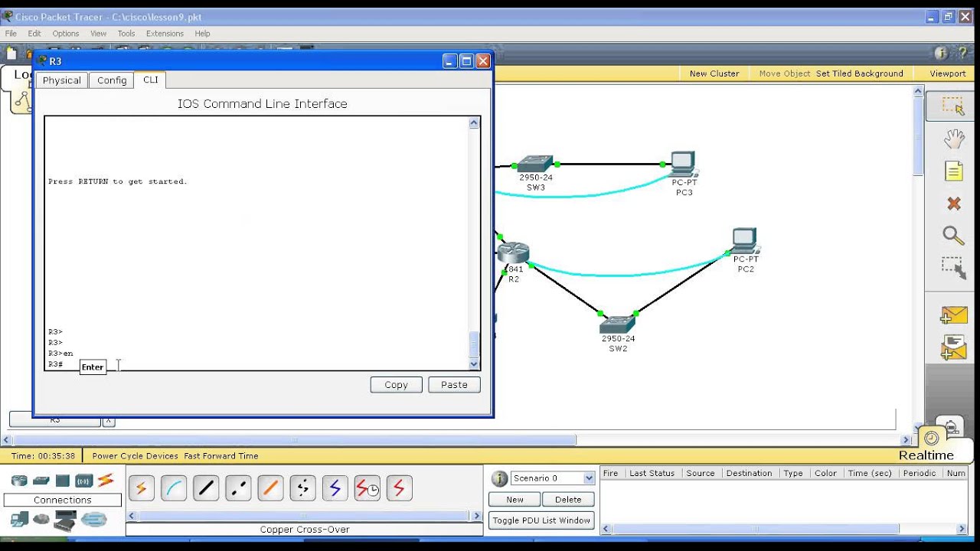This screenshot has height=551, width=980.
Task: Activate the Move Layout hand tool
Action: [953, 139]
